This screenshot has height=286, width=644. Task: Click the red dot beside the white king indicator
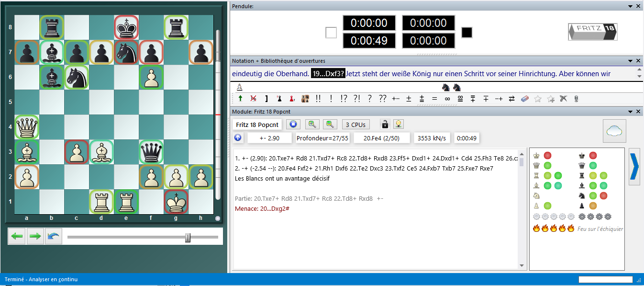point(548,155)
